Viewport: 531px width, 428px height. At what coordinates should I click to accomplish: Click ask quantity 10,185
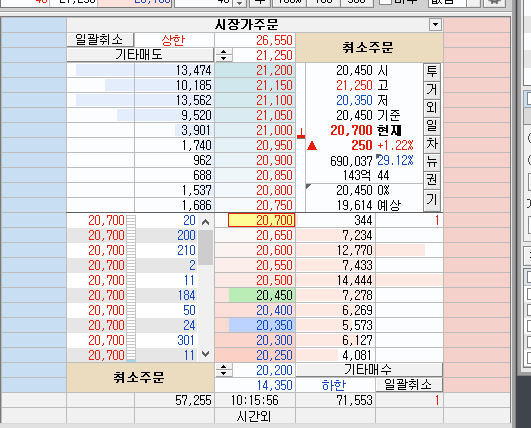(174, 85)
